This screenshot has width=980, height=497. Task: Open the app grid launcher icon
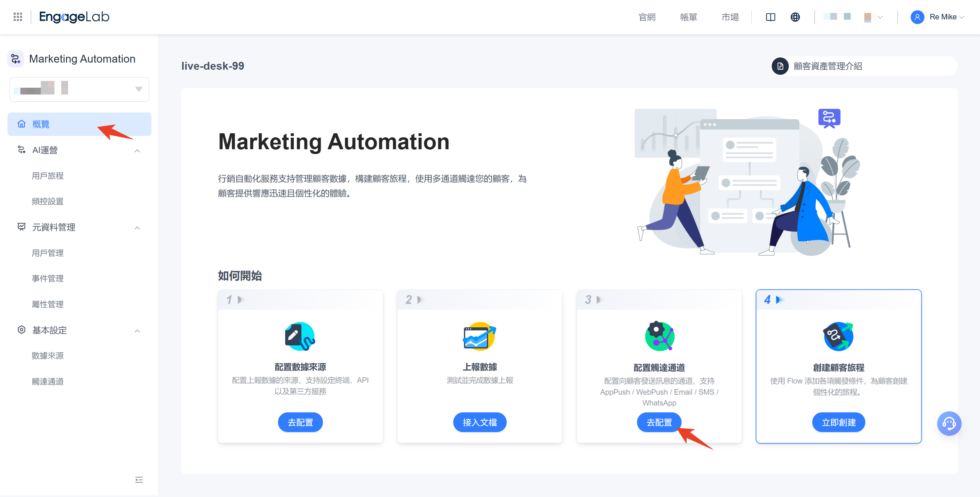(17, 17)
